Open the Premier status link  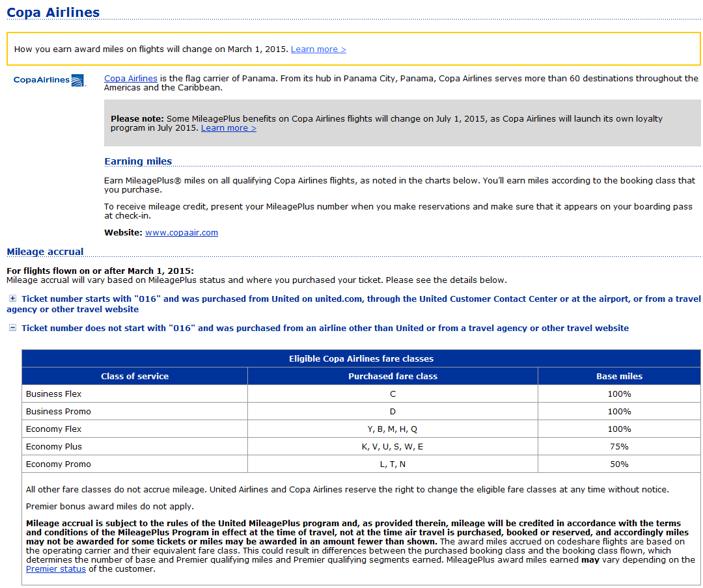(55, 569)
